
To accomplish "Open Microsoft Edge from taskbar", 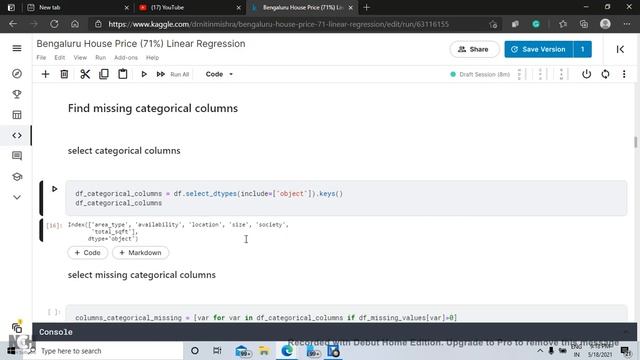I will pyautogui.click(x=287, y=351).
